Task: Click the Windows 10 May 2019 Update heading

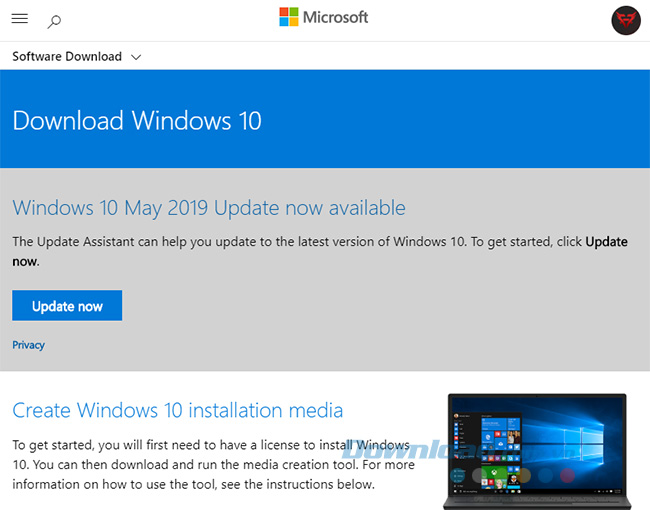Action: pos(209,208)
